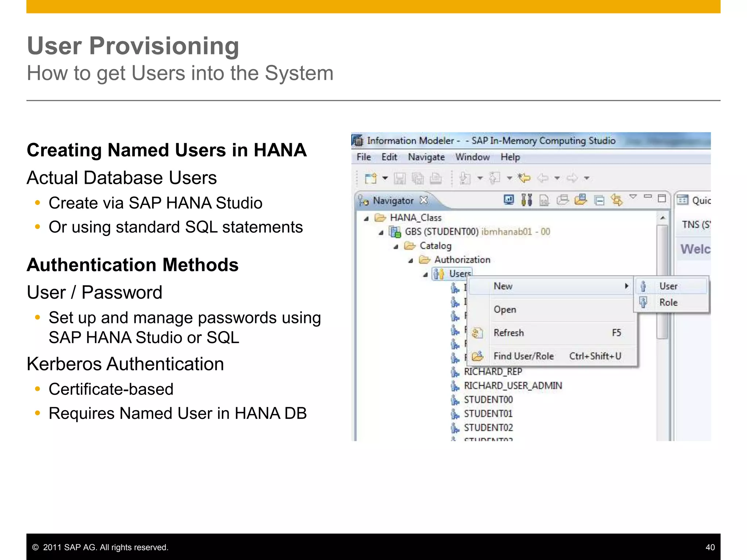The height and width of the screenshot is (560, 747).
Task: Click the Last Edit Location star-arrow icon
Action: pos(525,178)
